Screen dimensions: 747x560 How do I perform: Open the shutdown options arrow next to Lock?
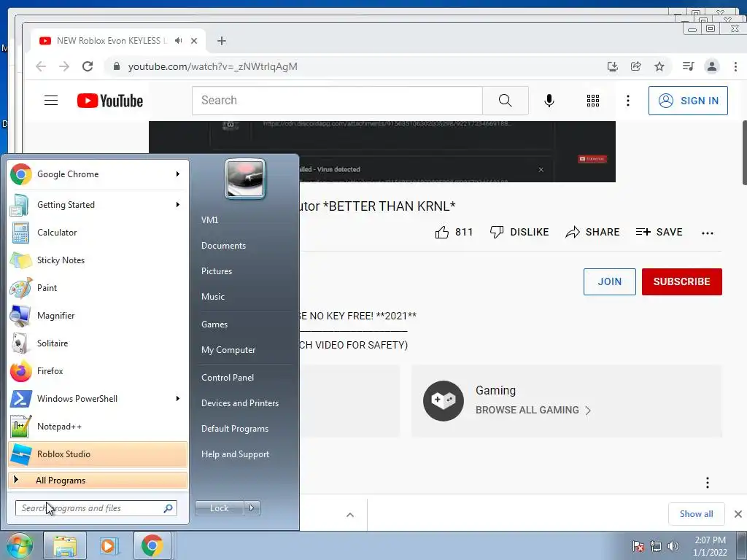(252, 508)
